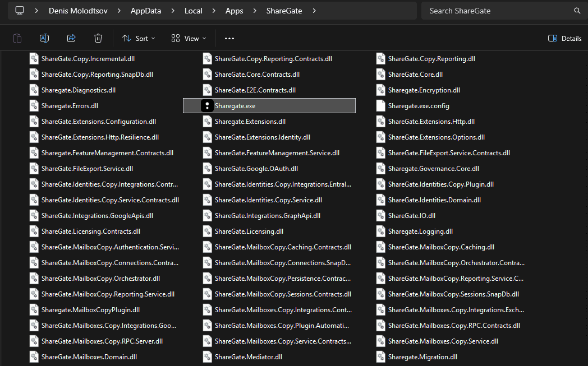This screenshot has height=366, width=588.
Task: Select Sharegate.exe.config file icon
Action: [380, 105]
